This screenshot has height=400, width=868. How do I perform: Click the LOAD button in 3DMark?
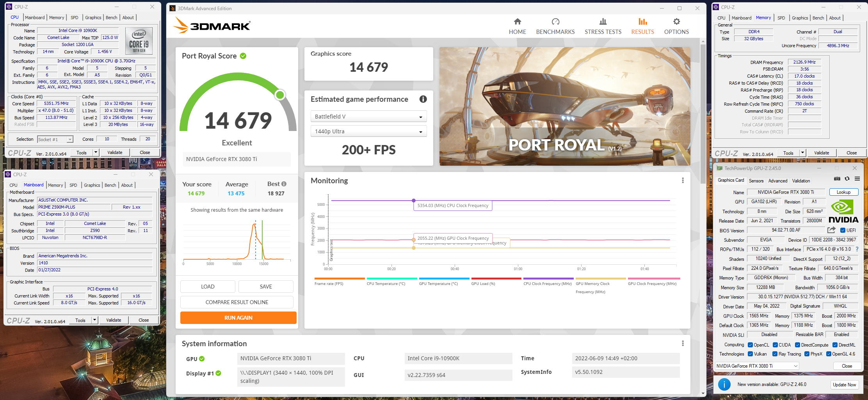click(208, 287)
